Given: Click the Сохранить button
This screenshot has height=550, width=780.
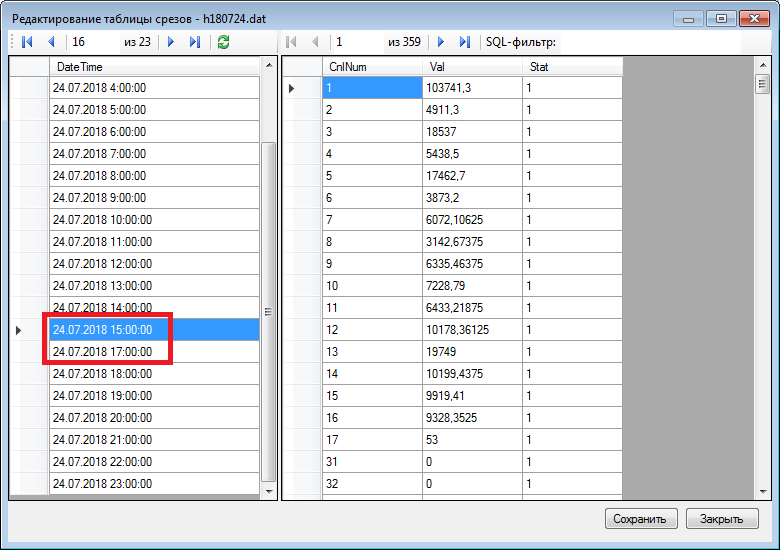Looking at the screenshot, I should tap(641, 519).
